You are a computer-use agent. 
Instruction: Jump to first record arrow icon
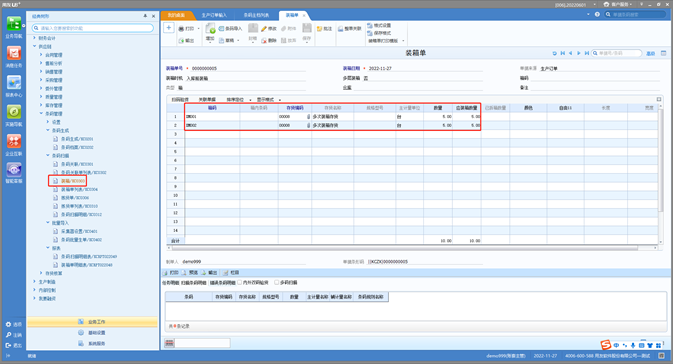tap(563, 53)
